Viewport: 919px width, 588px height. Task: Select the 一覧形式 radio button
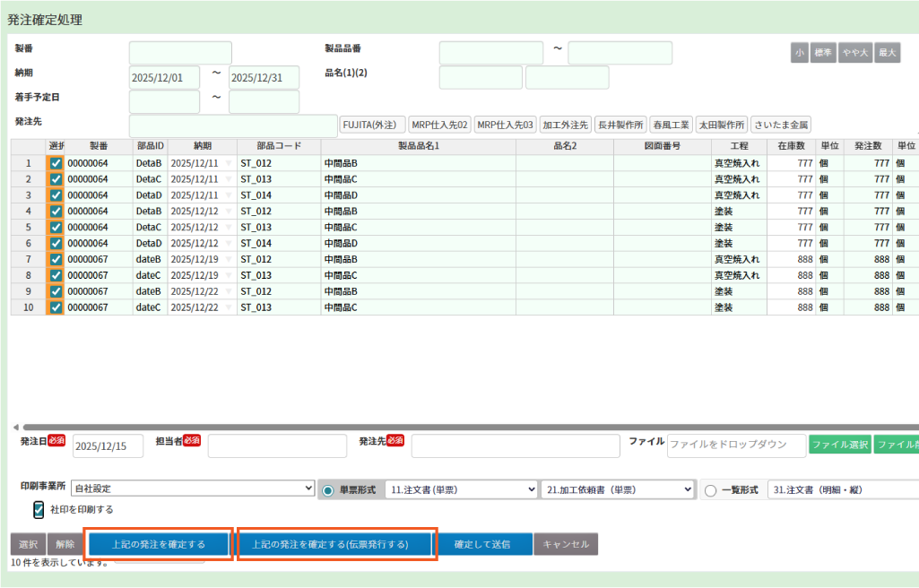(711, 490)
